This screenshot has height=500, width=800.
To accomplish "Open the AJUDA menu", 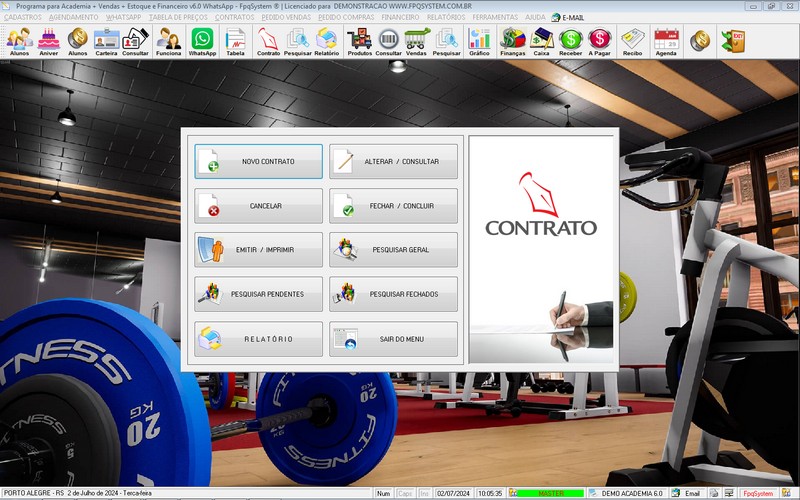I will [535, 17].
